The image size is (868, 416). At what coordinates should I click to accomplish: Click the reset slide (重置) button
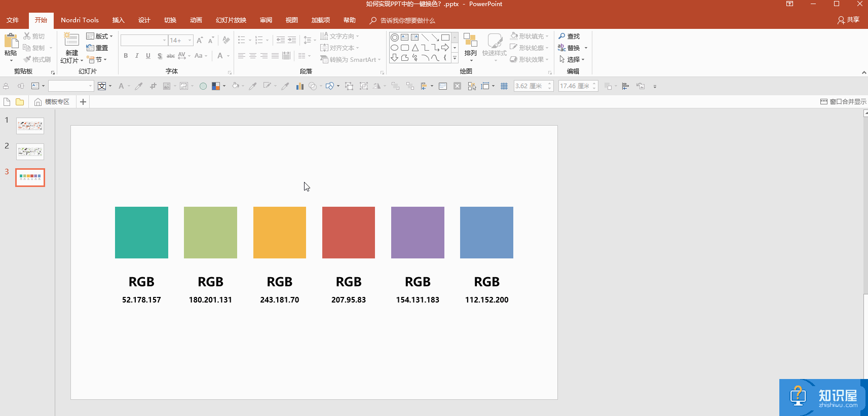97,48
